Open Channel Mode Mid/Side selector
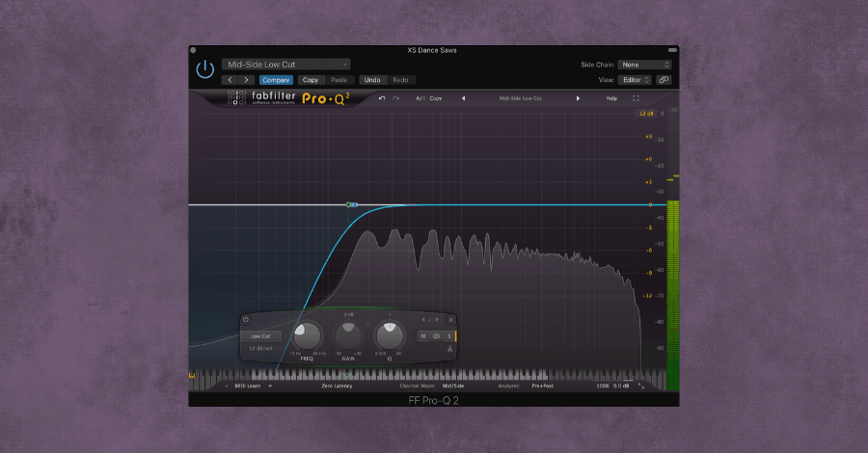This screenshot has height=453, width=868. click(453, 386)
